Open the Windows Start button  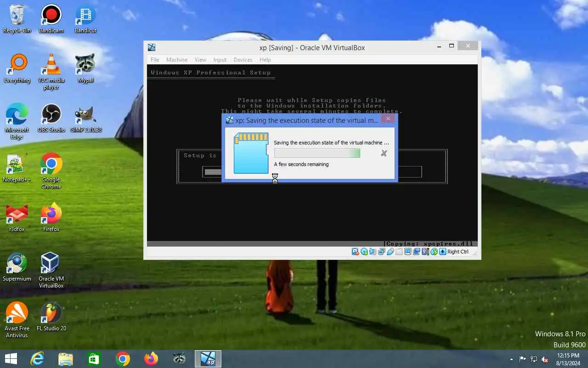[x=11, y=359]
